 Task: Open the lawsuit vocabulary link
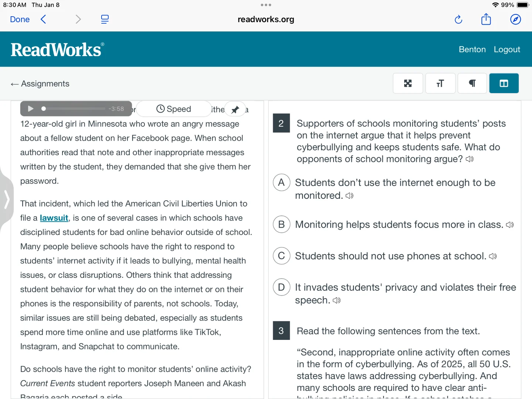(x=54, y=218)
